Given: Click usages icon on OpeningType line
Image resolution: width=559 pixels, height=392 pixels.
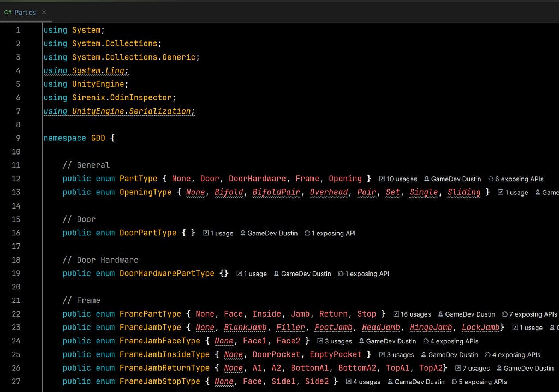Looking at the screenshot, I should 500,192.
